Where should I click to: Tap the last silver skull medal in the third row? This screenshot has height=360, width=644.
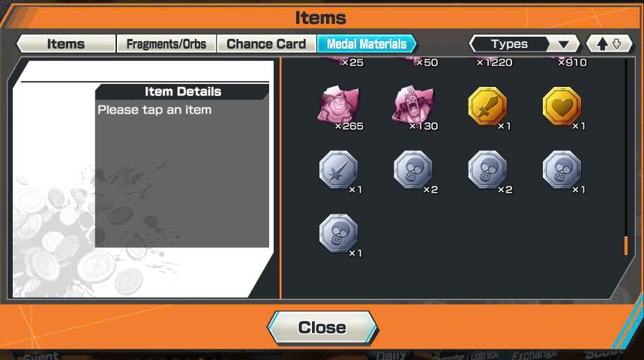(x=562, y=169)
